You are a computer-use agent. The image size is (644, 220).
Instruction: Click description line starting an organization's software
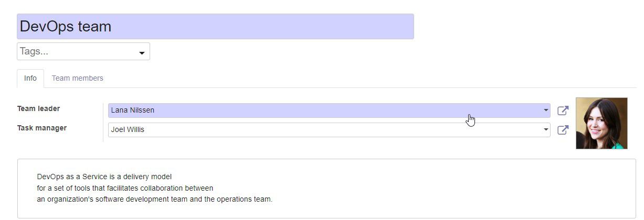(154, 199)
